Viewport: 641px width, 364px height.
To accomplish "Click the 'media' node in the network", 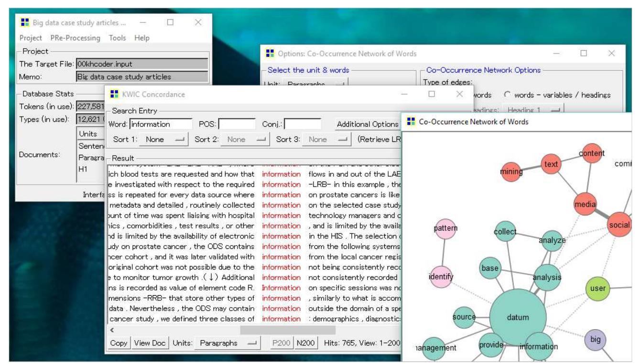I will point(586,204).
